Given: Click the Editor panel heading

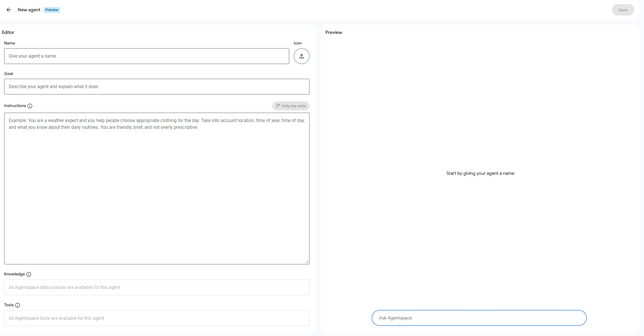Looking at the screenshot, I should pos(8,32).
